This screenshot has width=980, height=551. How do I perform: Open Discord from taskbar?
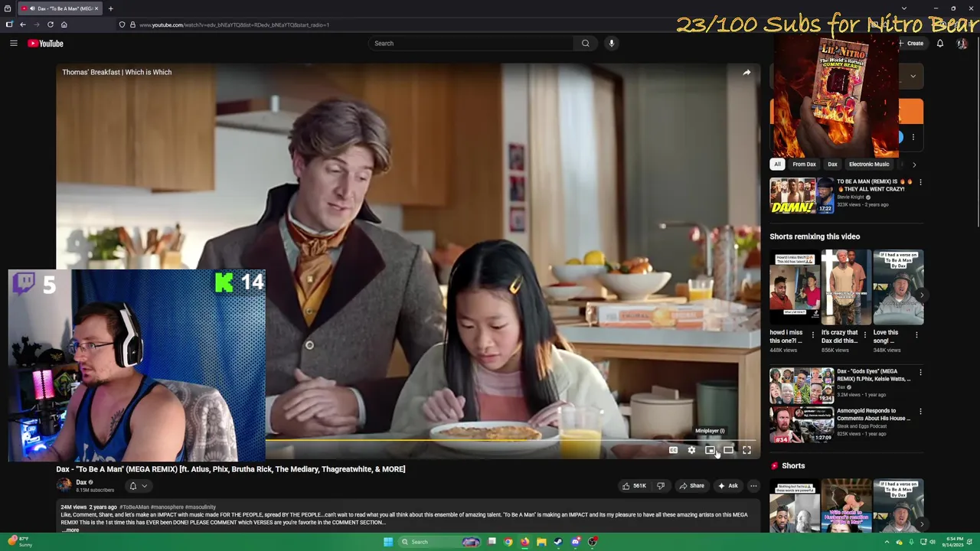[576, 542]
